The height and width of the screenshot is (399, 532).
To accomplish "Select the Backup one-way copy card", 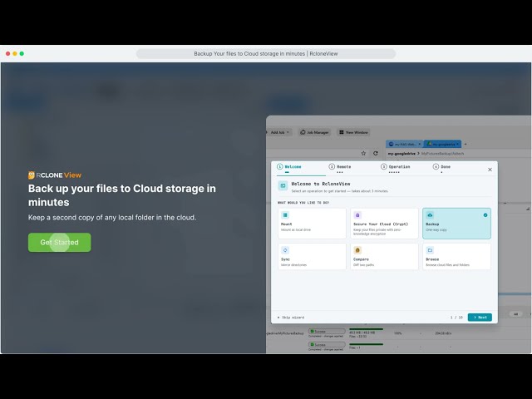I will click(456, 224).
